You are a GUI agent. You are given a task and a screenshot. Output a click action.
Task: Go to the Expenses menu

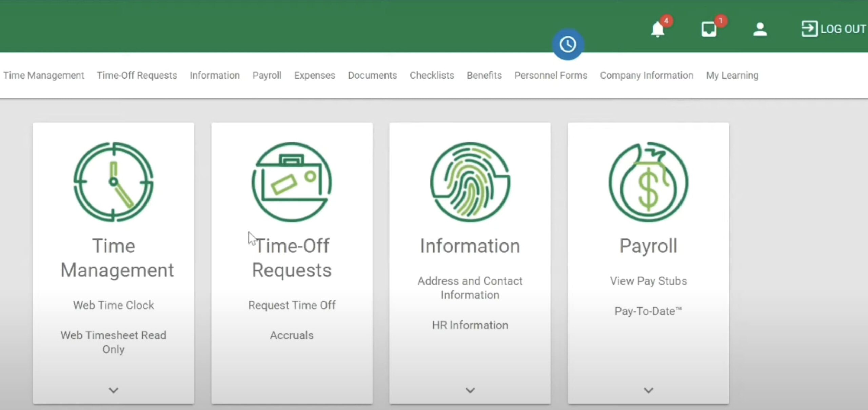315,75
